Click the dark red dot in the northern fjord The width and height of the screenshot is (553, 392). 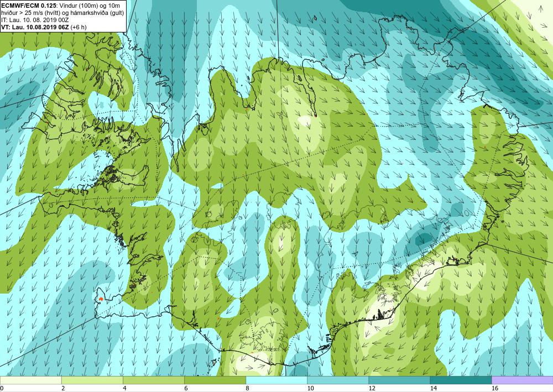(x=315, y=115)
